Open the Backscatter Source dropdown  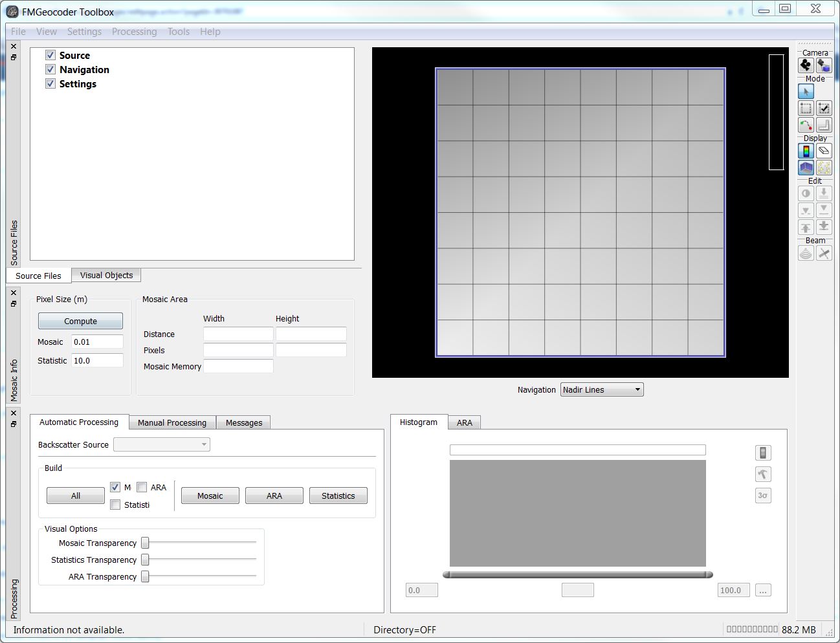(x=162, y=444)
